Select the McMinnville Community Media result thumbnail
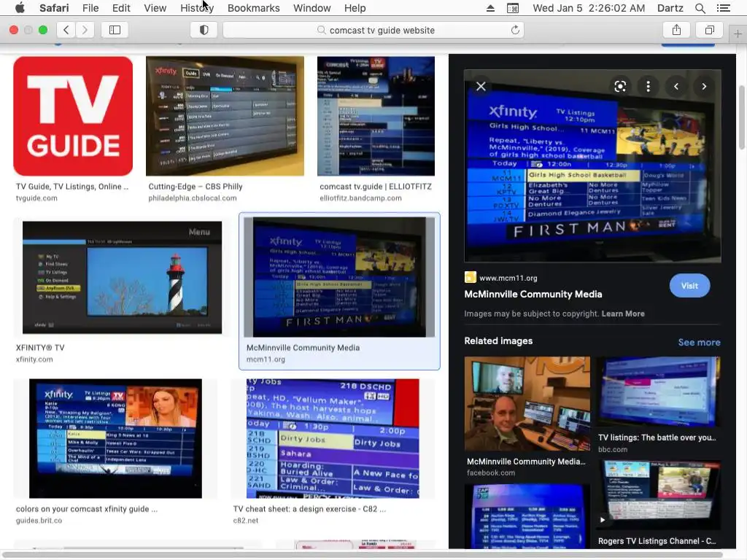The width and height of the screenshot is (747, 560). (339, 277)
